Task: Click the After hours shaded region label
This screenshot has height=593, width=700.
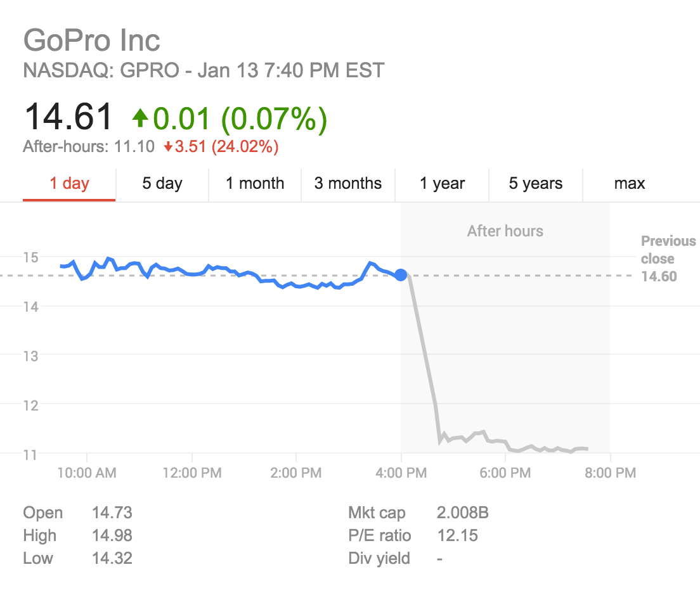Action: (505, 231)
